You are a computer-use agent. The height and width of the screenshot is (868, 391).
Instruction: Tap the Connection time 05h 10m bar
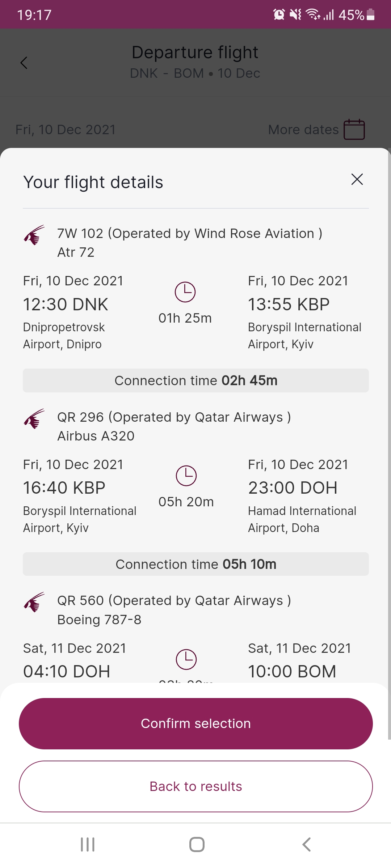click(195, 564)
